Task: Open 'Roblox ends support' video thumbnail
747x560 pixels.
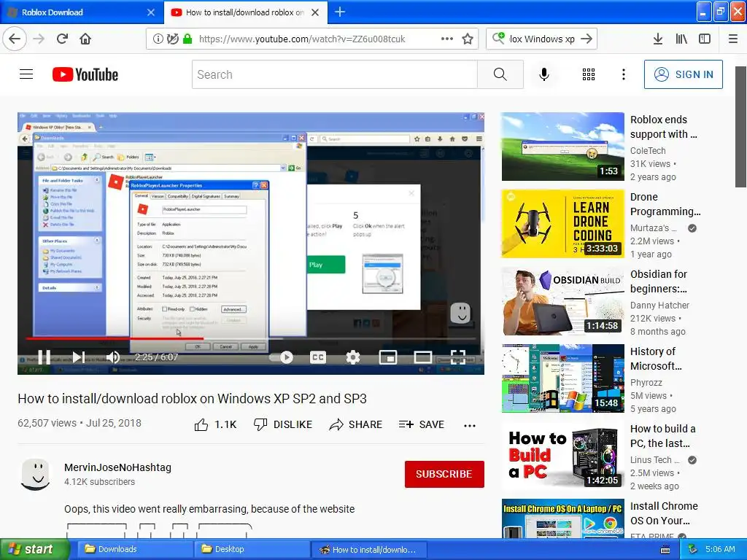Action: tap(562, 146)
